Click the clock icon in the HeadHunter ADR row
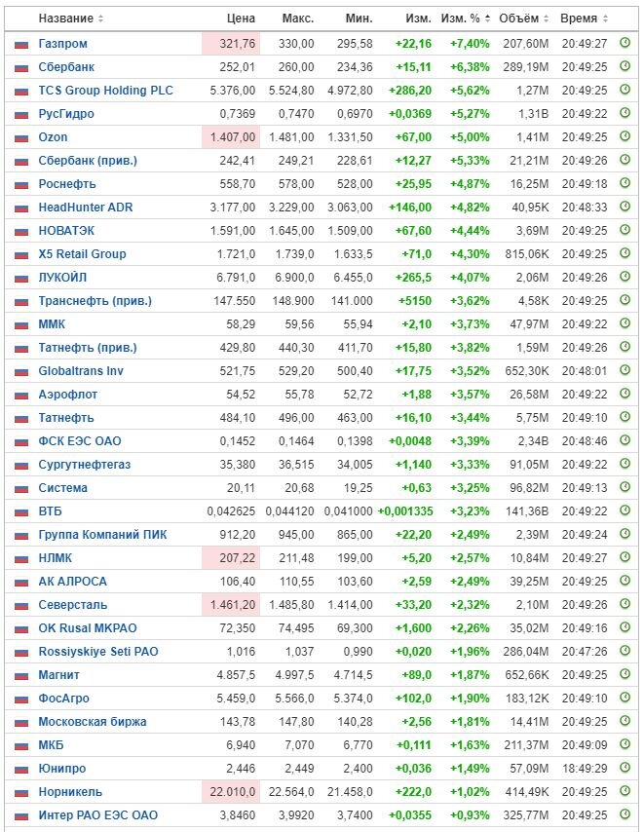The width and height of the screenshot is (644, 832). (x=625, y=206)
